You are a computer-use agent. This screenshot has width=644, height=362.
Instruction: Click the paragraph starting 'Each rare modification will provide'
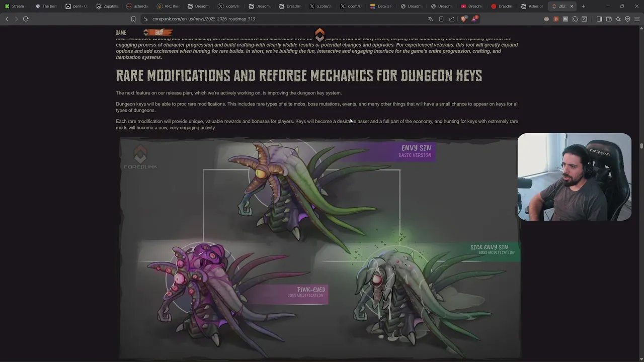[317, 124]
